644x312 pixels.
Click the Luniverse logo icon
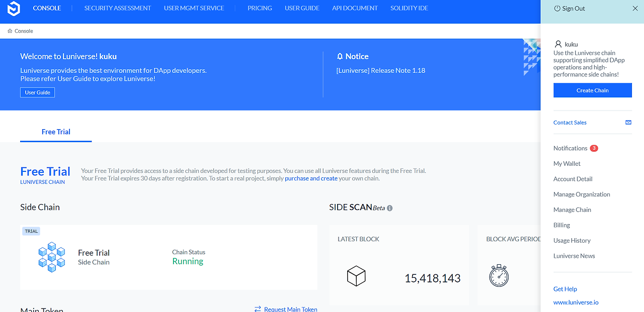tap(13, 9)
